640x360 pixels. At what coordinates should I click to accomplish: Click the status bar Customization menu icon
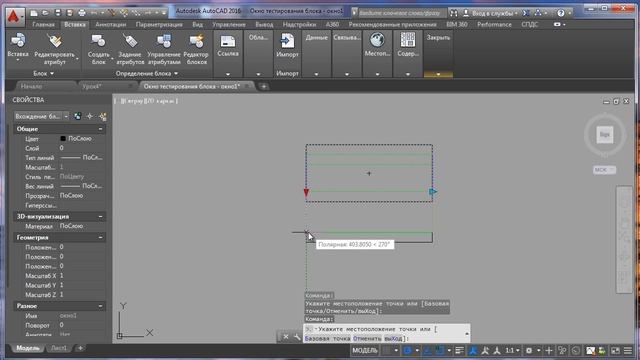pos(628,351)
